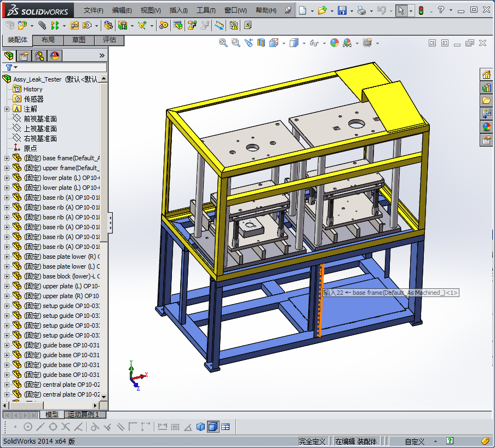
Task: Select base frame item in feature tree
Action: pyautogui.click(x=71, y=158)
